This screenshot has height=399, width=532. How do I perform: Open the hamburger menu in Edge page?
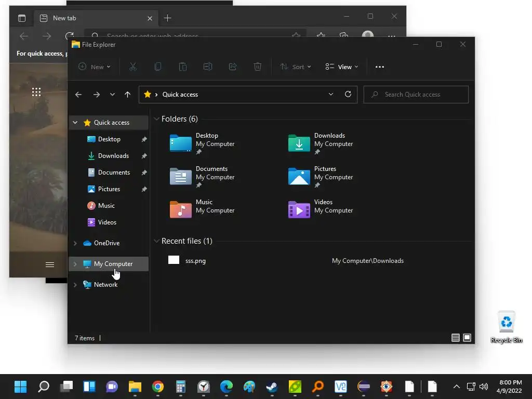tap(50, 264)
